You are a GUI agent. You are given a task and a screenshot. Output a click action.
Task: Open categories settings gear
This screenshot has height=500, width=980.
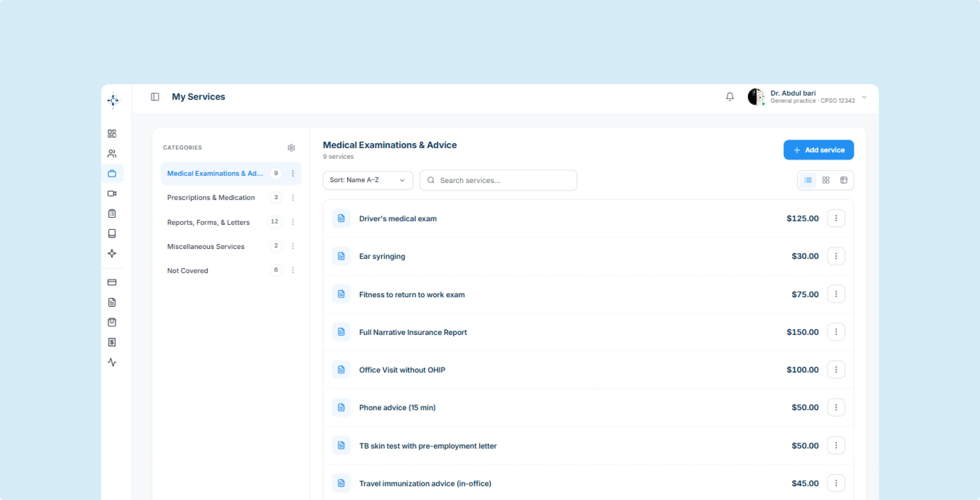pos(291,148)
